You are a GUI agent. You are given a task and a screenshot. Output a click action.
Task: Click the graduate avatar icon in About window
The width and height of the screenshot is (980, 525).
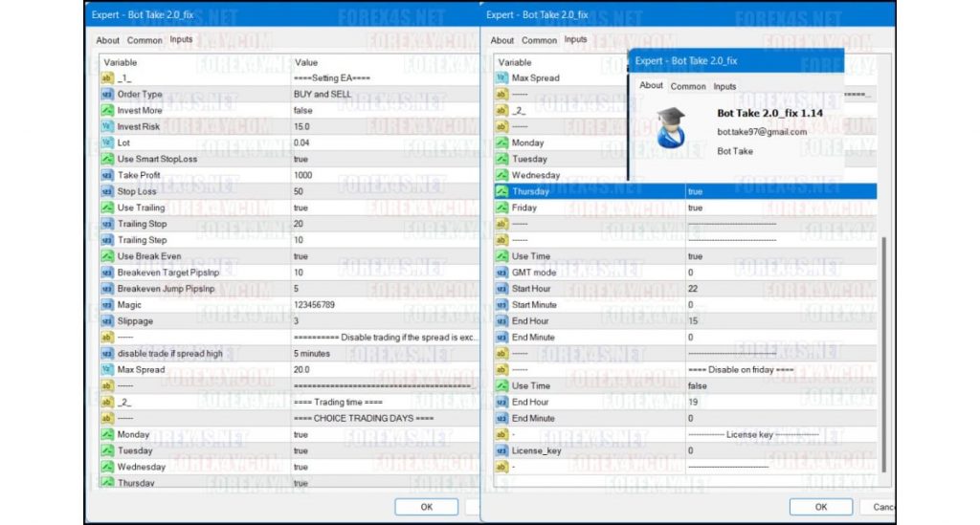[x=671, y=128]
